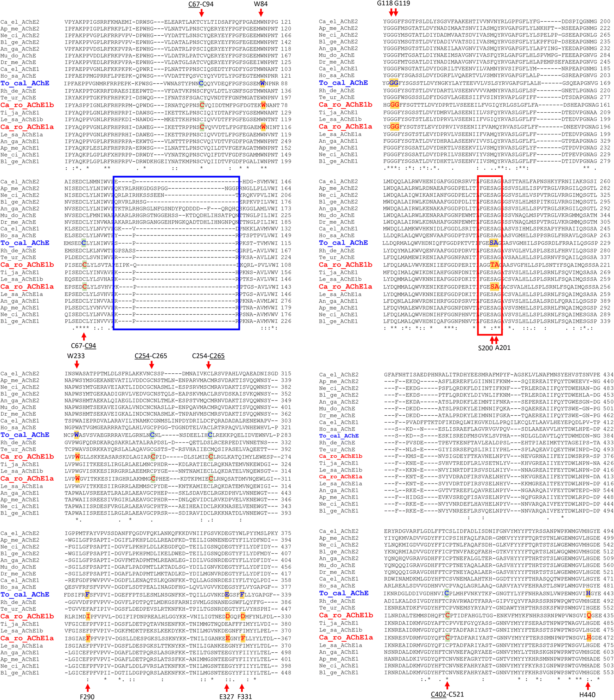
Task: Select To_cal_AChE label of row ending 384
Action: click(339, 436)
